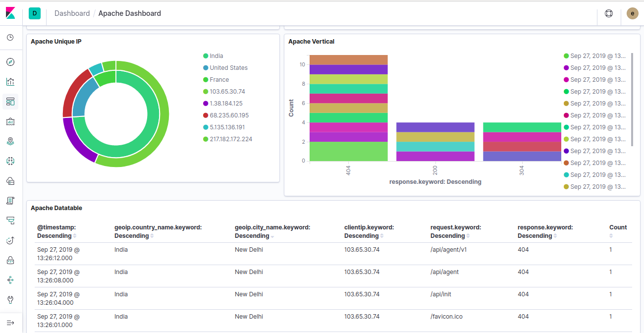
Task: Open the Dev Tools wrench icon
Action: coord(10,300)
